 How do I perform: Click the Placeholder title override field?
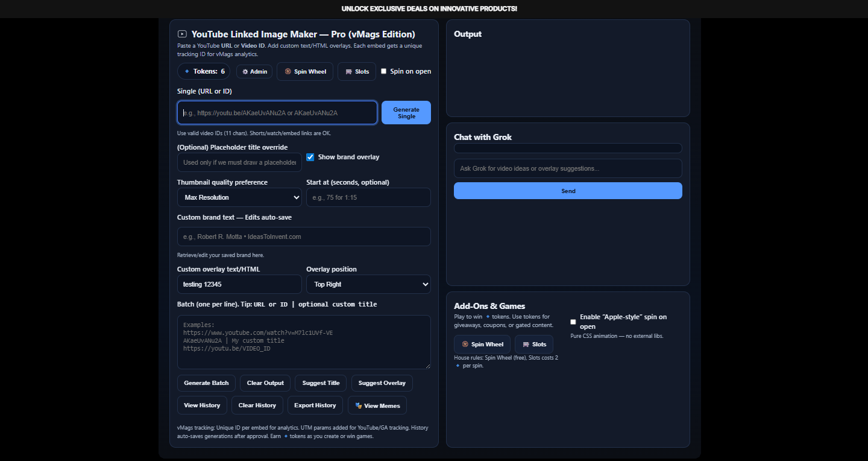click(239, 162)
